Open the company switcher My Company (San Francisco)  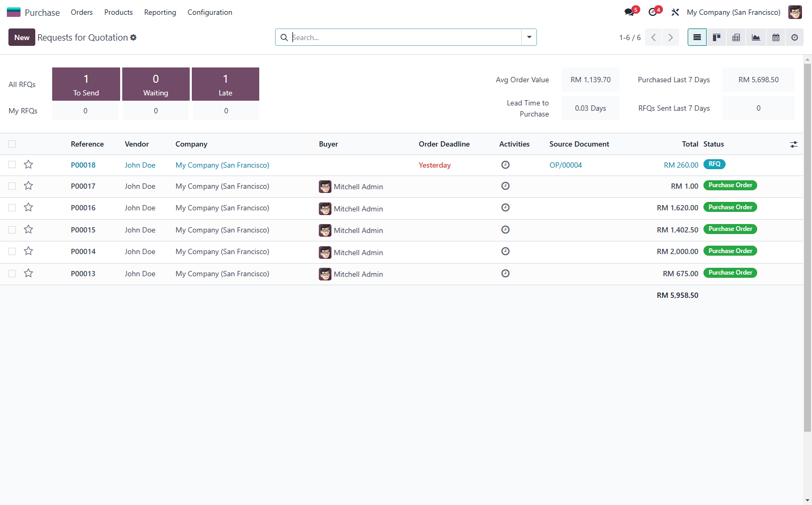coord(733,12)
